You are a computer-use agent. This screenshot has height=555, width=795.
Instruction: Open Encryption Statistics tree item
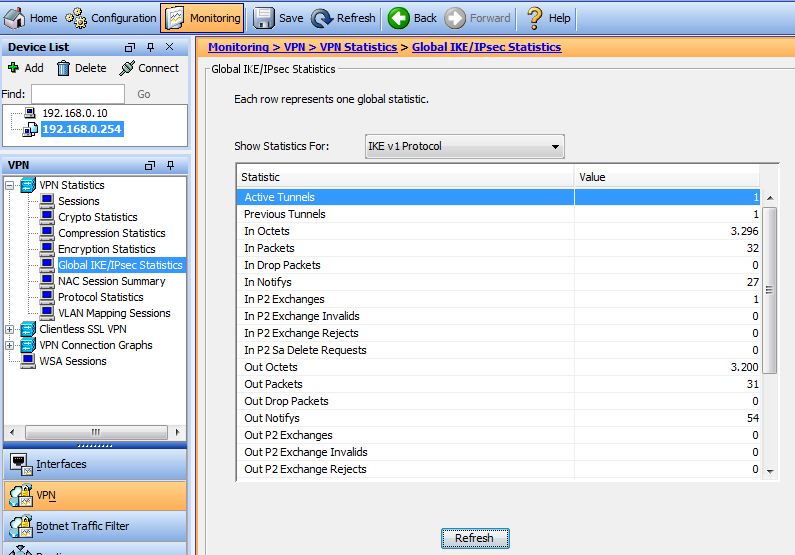(106, 249)
